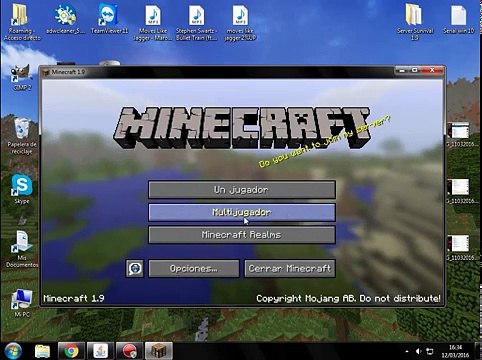Image resolution: width=482 pixels, height=360 pixels.
Task: Maximize the Minecraft 1.9 window
Action: pyautogui.click(x=415, y=70)
